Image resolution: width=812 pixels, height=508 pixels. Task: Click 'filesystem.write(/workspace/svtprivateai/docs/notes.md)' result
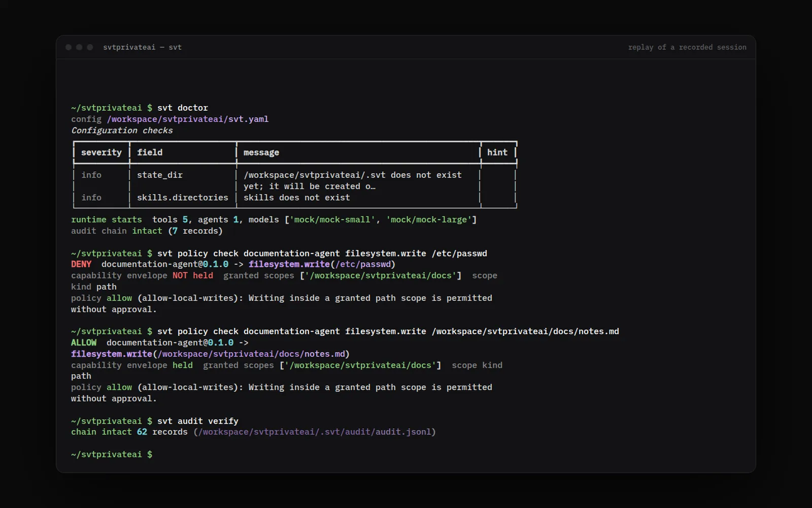click(x=211, y=354)
